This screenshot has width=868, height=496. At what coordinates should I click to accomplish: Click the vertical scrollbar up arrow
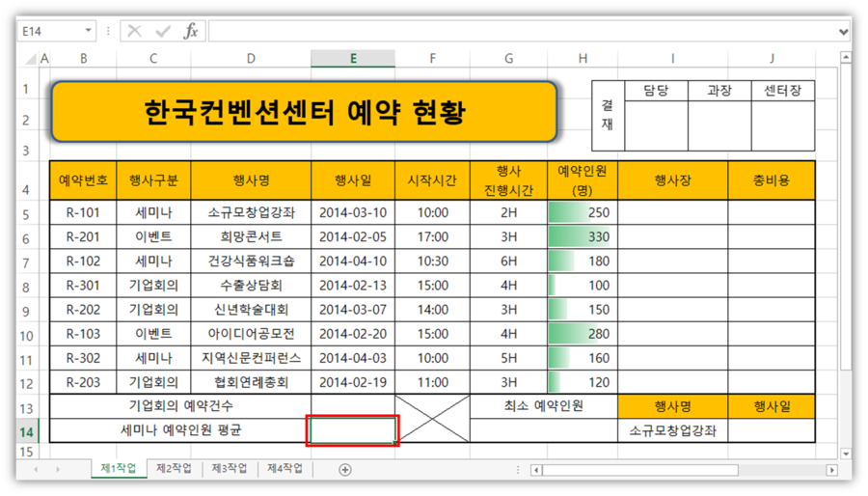tap(845, 59)
